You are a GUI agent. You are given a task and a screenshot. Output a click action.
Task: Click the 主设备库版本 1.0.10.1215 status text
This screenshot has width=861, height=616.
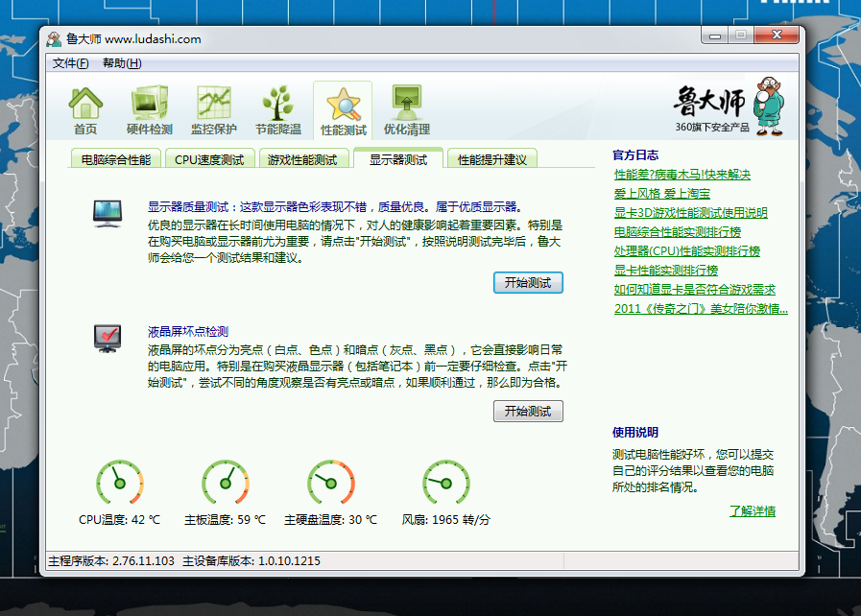251,561
